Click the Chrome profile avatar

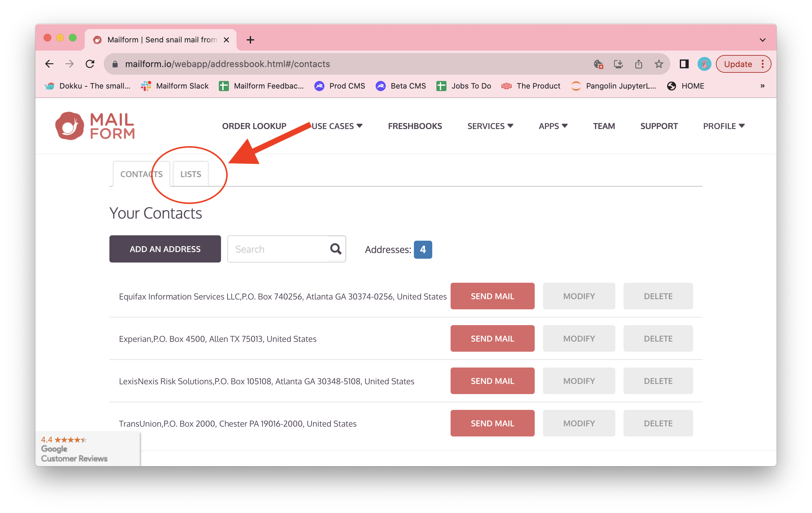(x=704, y=64)
